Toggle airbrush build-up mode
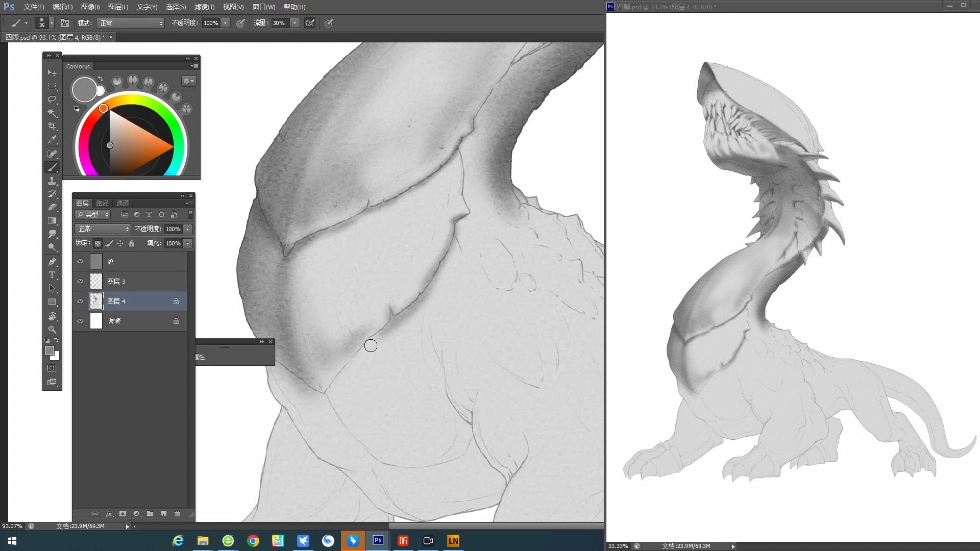The height and width of the screenshot is (551, 980). click(x=310, y=23)
